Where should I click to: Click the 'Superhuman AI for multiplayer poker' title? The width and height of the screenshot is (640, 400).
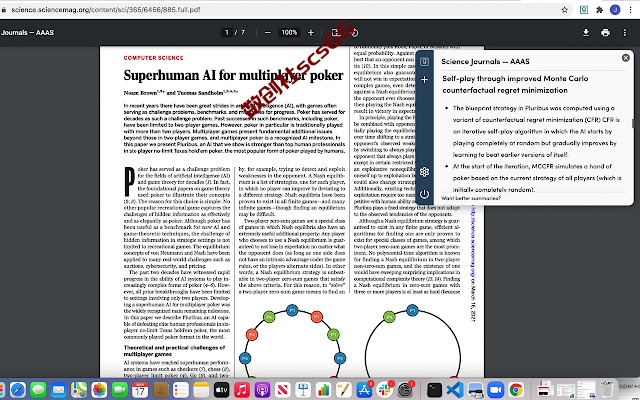[x=233, y=76]
